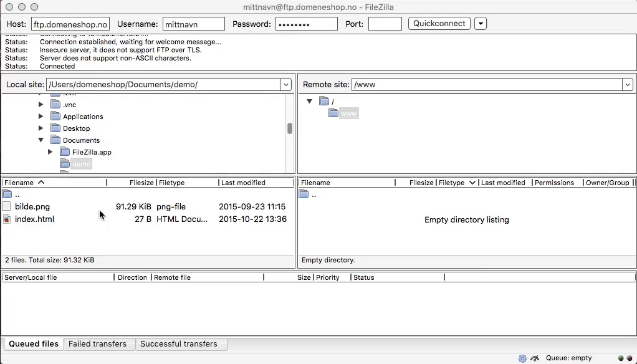Click the Remote site path field

[x=487, y=85]
